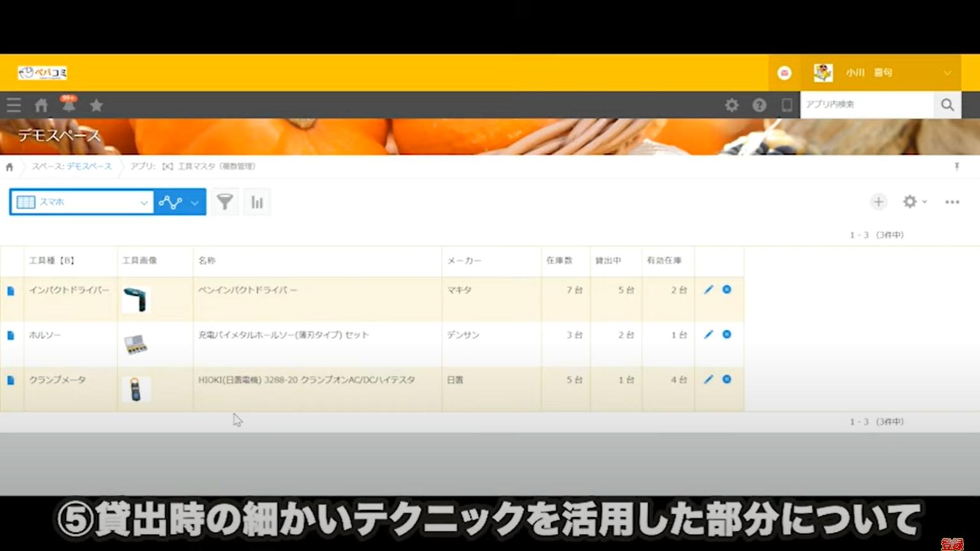Open the graph view with the bar chart icon
The width and height of the screenshot is (980, 551).
tap(256, 202)
